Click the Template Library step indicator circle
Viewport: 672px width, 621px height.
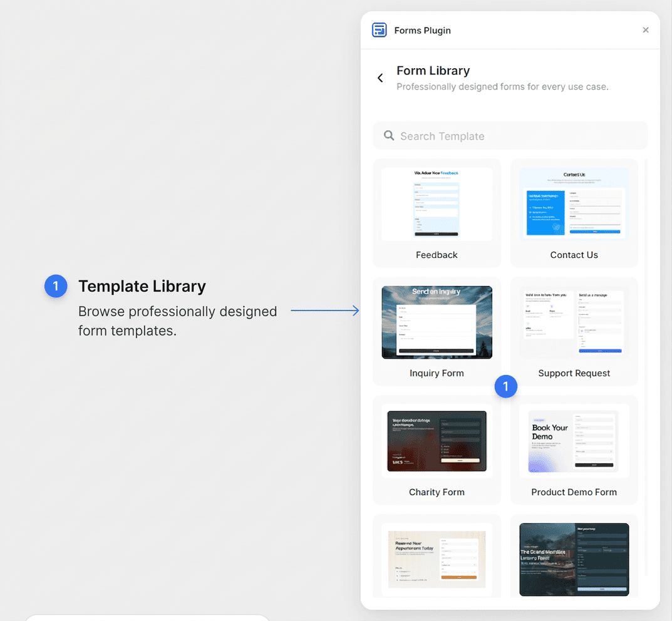pyautogui.click(x=56, y=286)
